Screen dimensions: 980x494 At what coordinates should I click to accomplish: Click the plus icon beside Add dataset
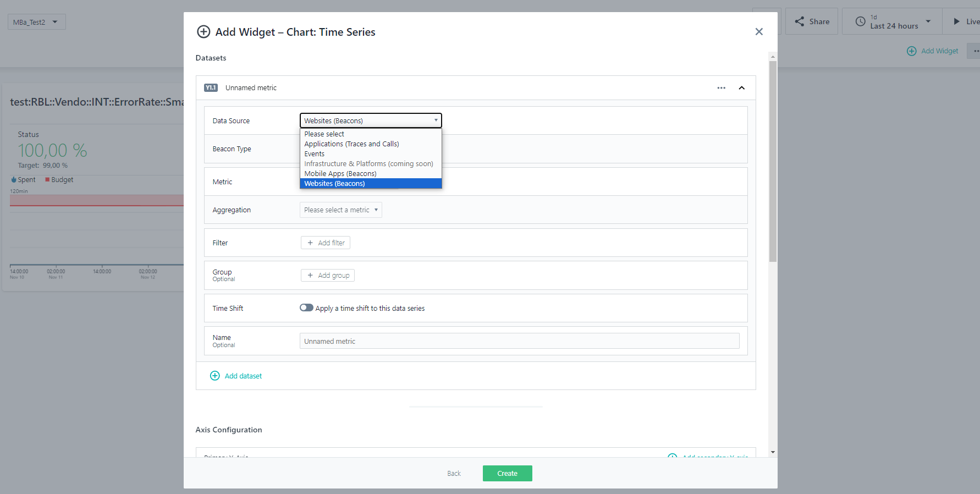pyautogui.click(x=215, y=376)
